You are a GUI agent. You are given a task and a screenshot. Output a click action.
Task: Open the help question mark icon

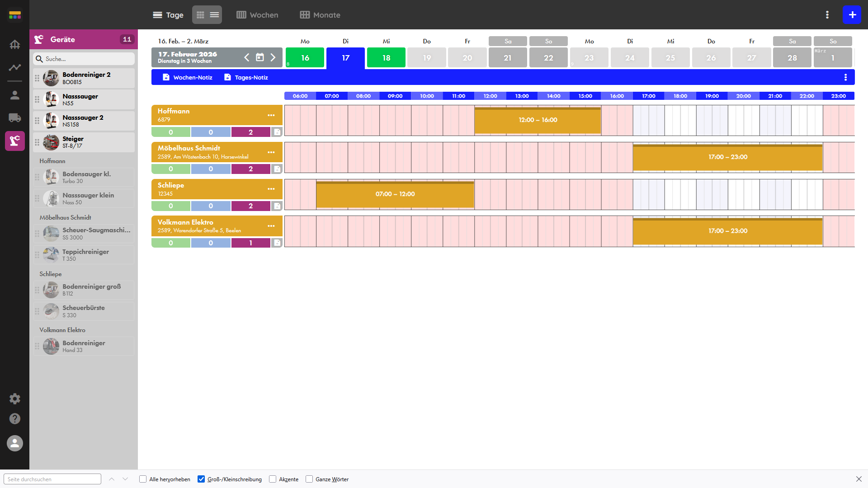click(x=14, y=419)
